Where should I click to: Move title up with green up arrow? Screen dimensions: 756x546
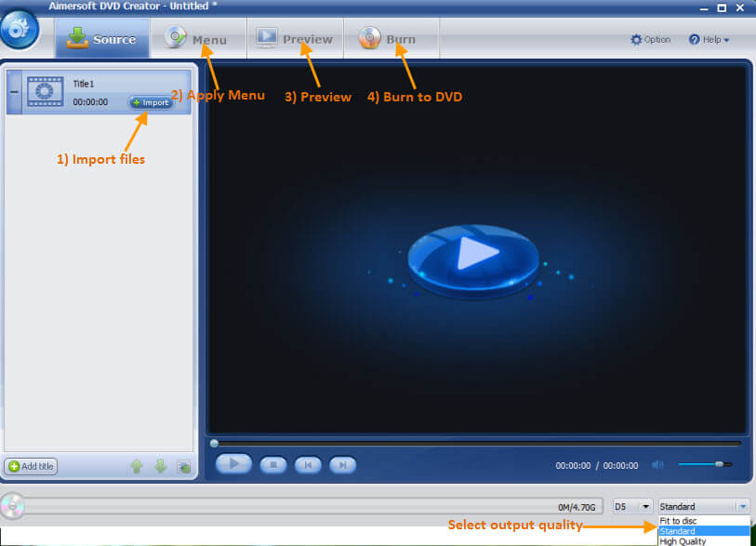click(x=137, y=466)
